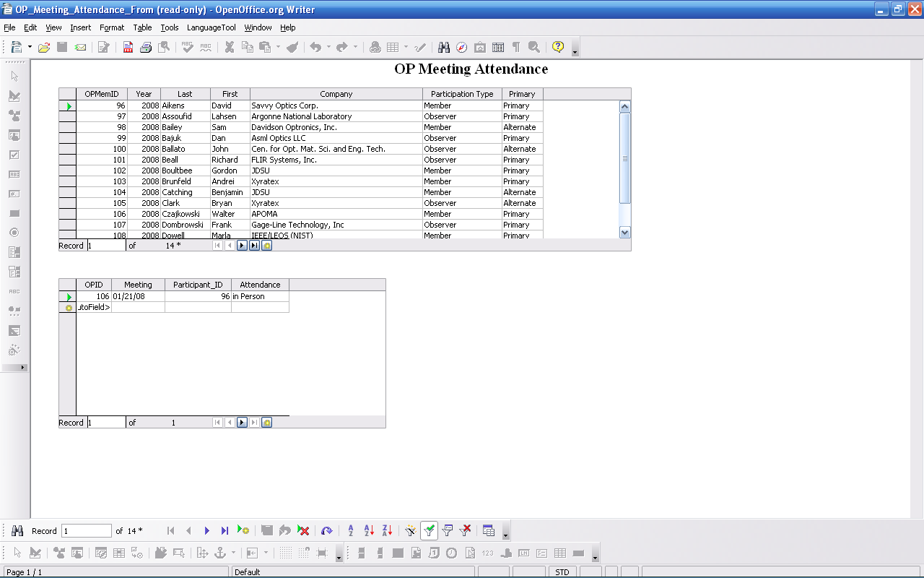Click the OpenOffice Help question mark icon

(557, 48)
